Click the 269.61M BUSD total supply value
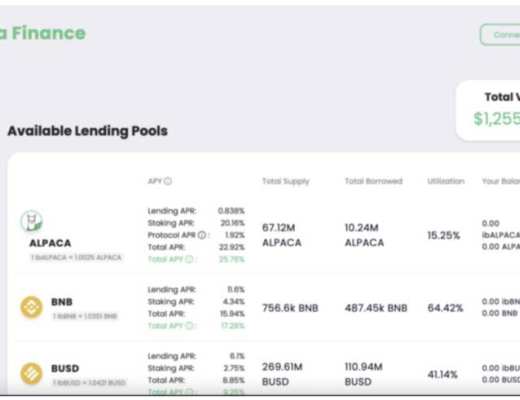The image size is (520, 400). (282, 374)
